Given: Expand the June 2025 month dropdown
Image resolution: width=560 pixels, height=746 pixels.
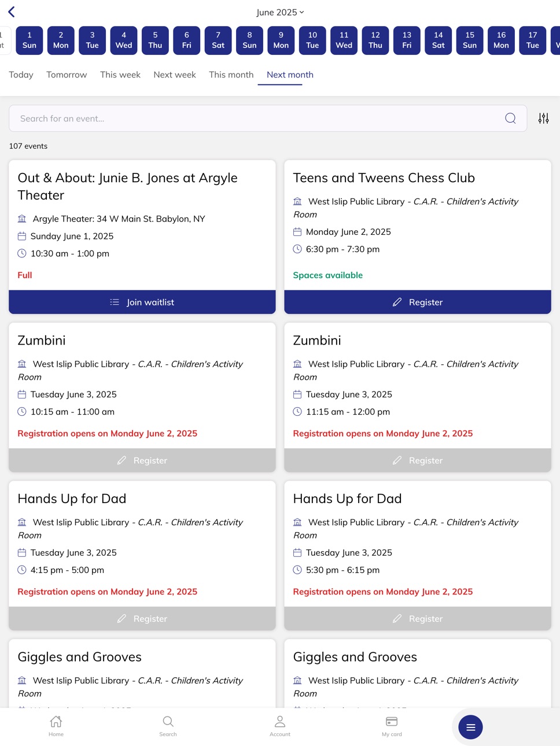Looking at the screenshot, I should point(280,12).
